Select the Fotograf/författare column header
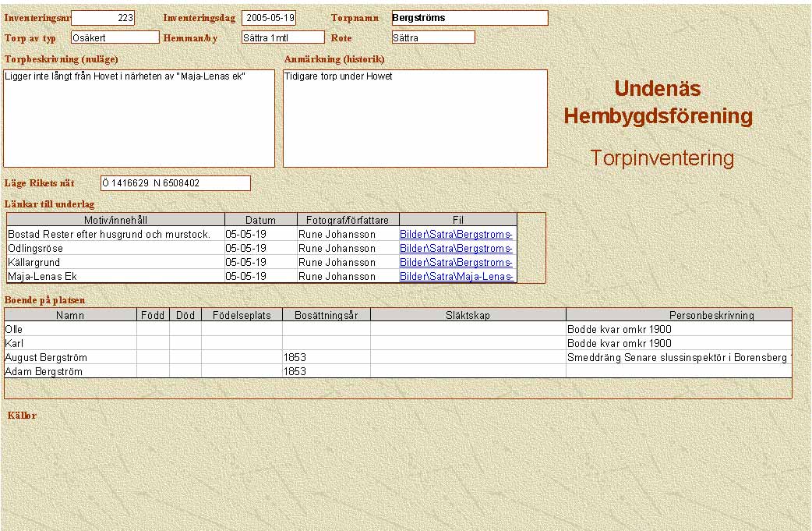Image resolution: width=812 pixels, height=531 pixels. pyautogui.click(x=348, y=220)
